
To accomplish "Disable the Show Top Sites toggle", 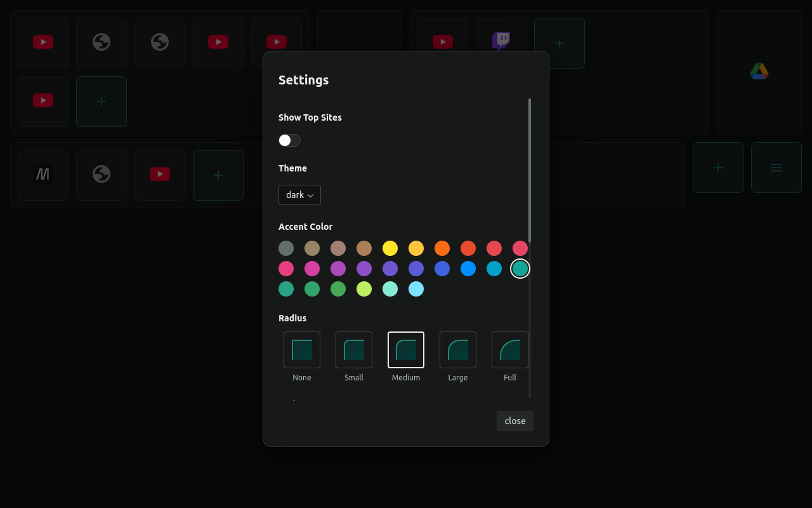I will [289, 140].
